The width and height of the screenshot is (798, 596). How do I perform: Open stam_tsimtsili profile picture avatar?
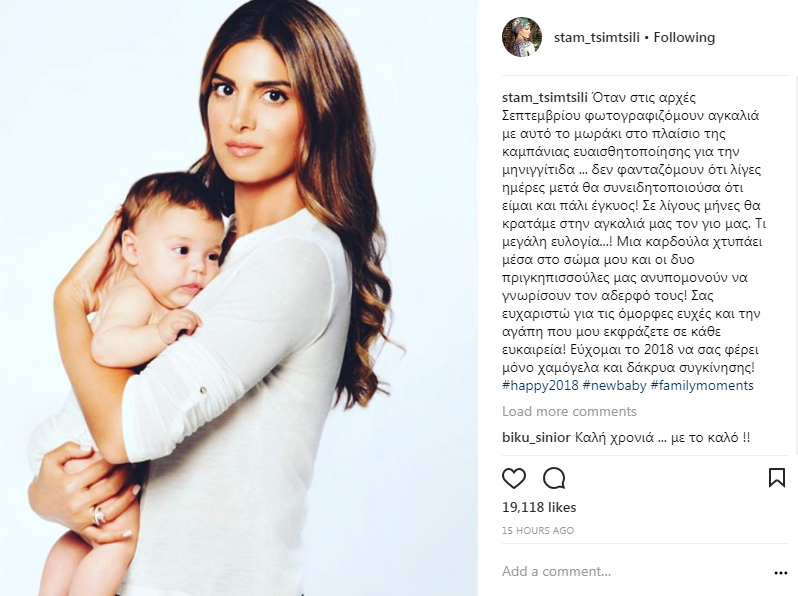point(522,37)
